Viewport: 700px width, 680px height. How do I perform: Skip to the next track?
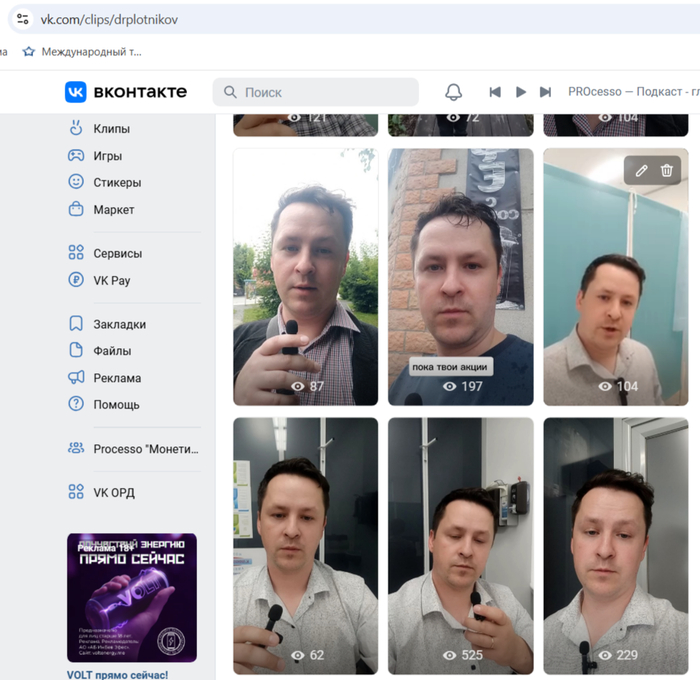pyautogui.click(x=545, y=92)
